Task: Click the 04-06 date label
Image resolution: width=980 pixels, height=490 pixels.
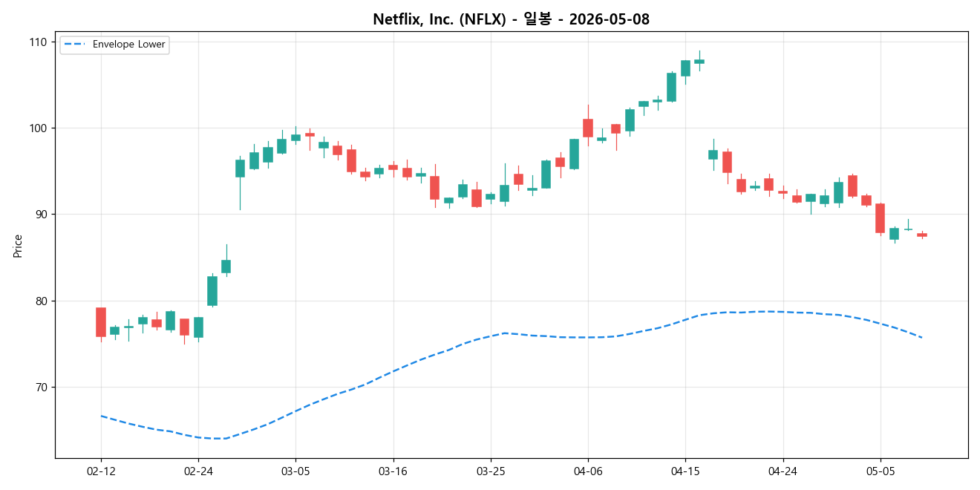Action: (588, 471)
